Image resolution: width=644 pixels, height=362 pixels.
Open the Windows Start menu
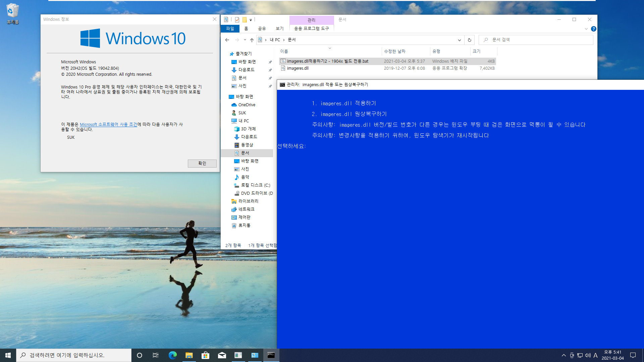[8, 355]
